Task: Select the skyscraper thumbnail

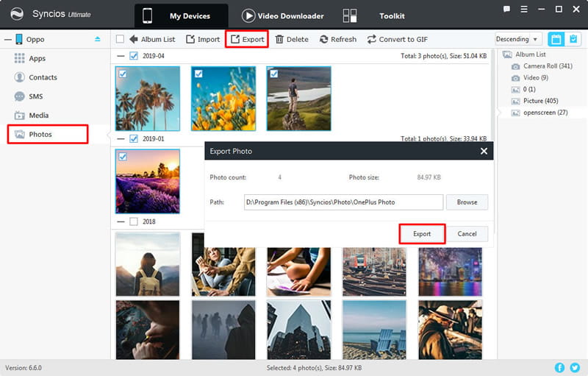Action: 299,330
